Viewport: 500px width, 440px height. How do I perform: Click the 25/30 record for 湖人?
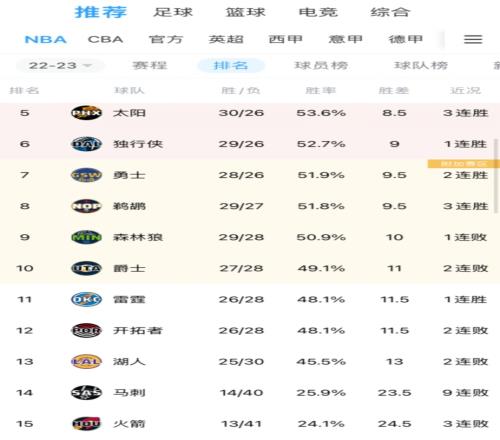[241, 362]
